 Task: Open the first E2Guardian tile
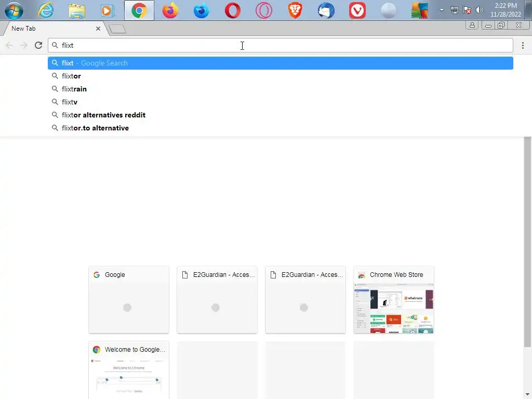(x=217, y=300)
